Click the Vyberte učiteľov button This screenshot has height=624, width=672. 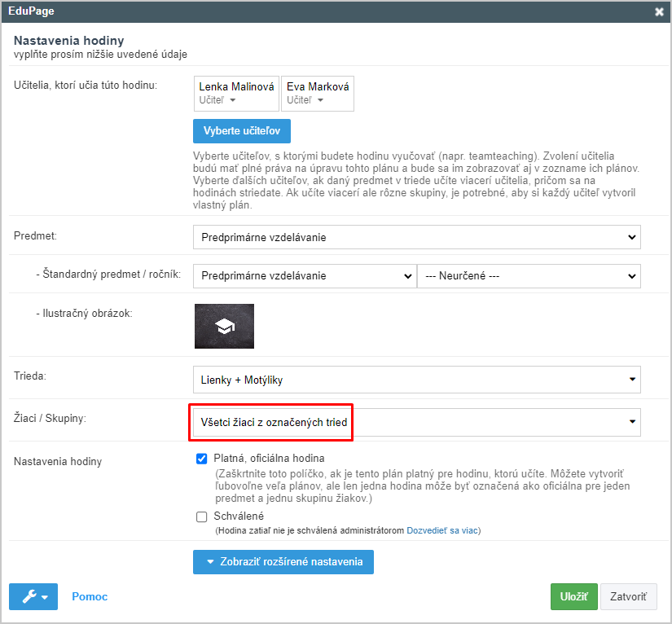242,130
